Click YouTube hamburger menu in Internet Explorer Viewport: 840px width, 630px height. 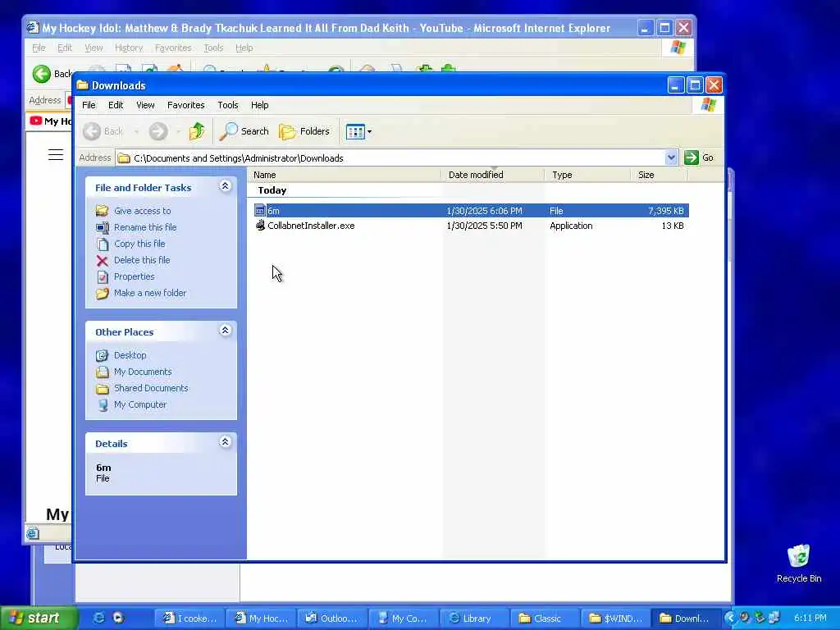56,155
